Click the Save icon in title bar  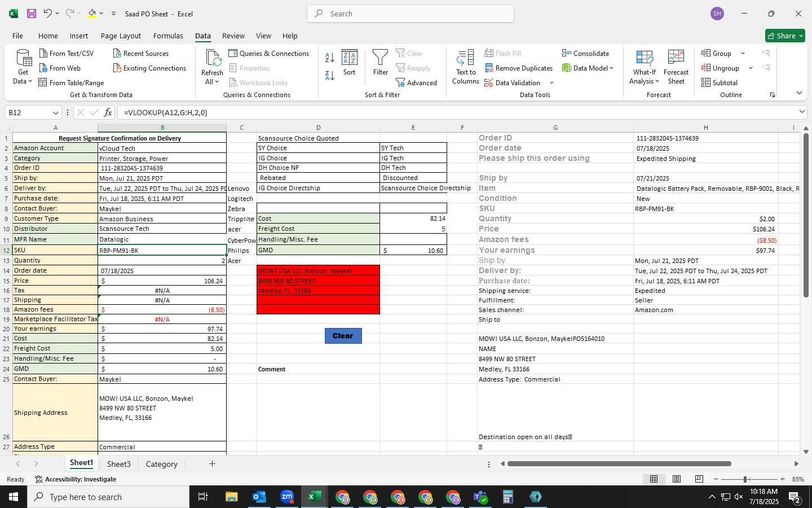pos(32,14)
